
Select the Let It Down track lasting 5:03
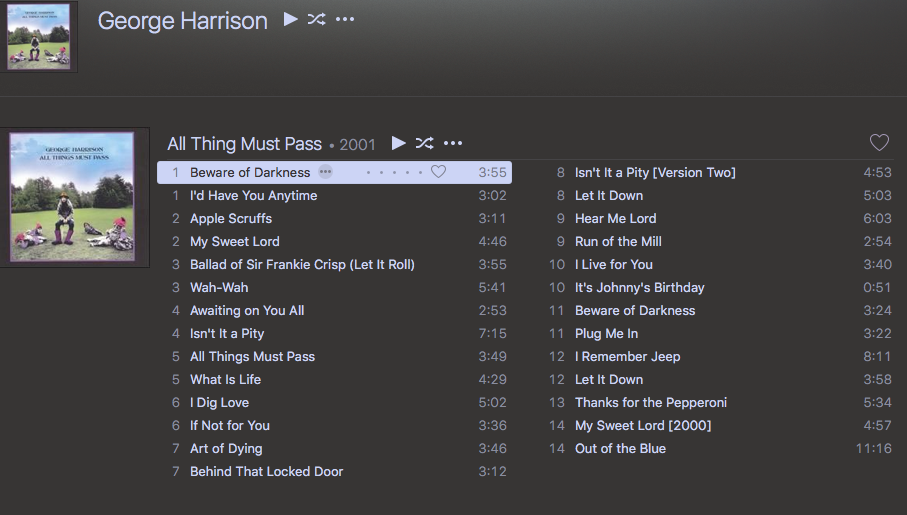click(x=719, y=196)
